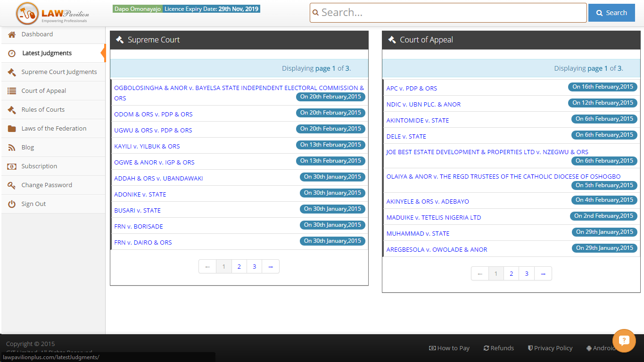Select Court of Appeal sidebar item
Viewport: 644px width, 362px height.
43,91
